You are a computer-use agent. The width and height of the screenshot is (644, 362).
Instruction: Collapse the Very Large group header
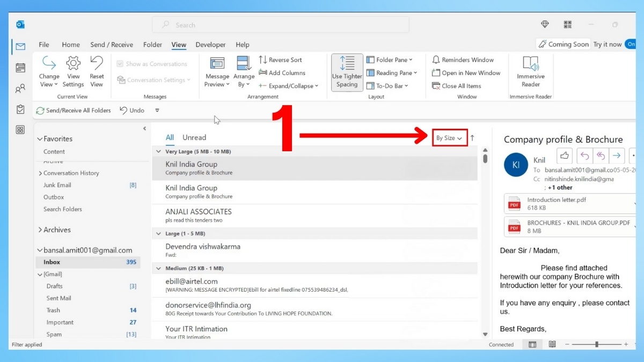[x=158, y=152]
